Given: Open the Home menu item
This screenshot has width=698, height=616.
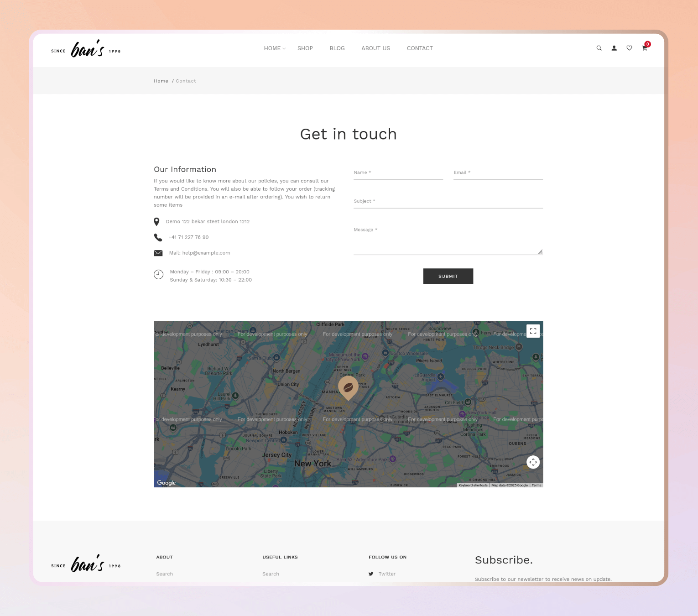Looking at the screenshot, I should point(272,48).
